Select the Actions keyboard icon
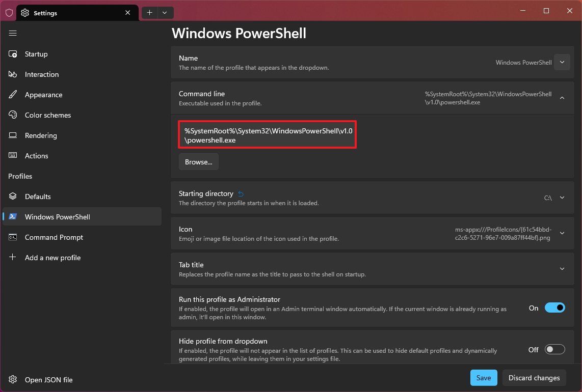The height and width of the screenshot is (392, 582). (13, 156)
